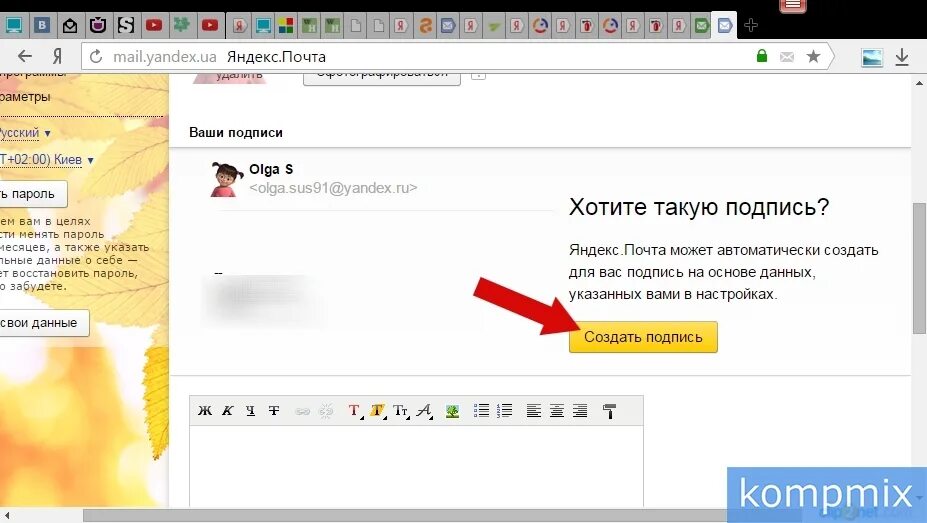Click the partially hidden 'пароль' button in sidebar
This screenshot has width=927, height=523.
pyautogui.click(x=33, y=194)
